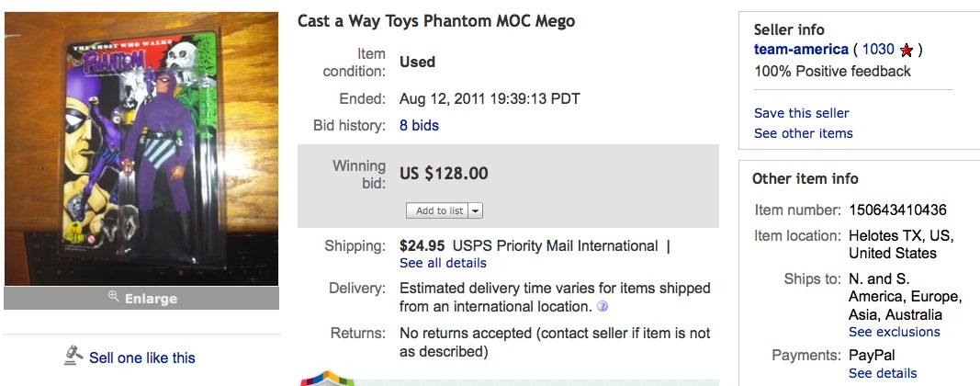Open the 8 bids history link

coord(419,126)
